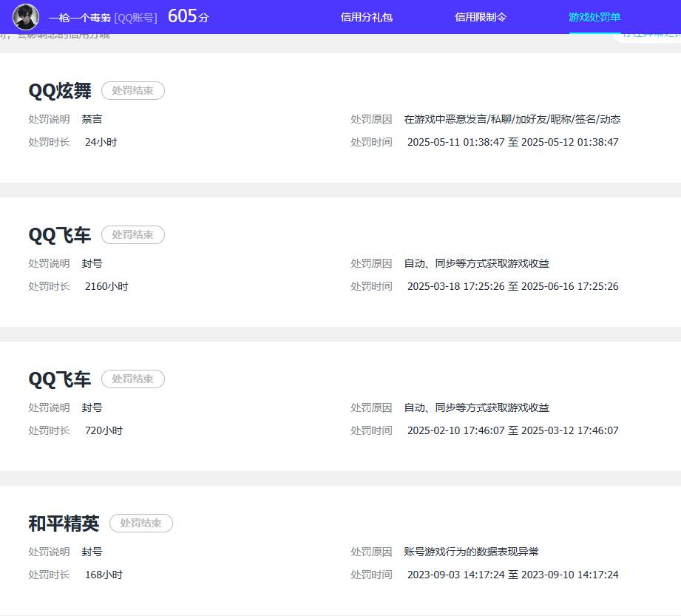
Task: Click the 处罚结束 badge beside 和平精英
Action: pyautogui.click(x=141, y=523)
